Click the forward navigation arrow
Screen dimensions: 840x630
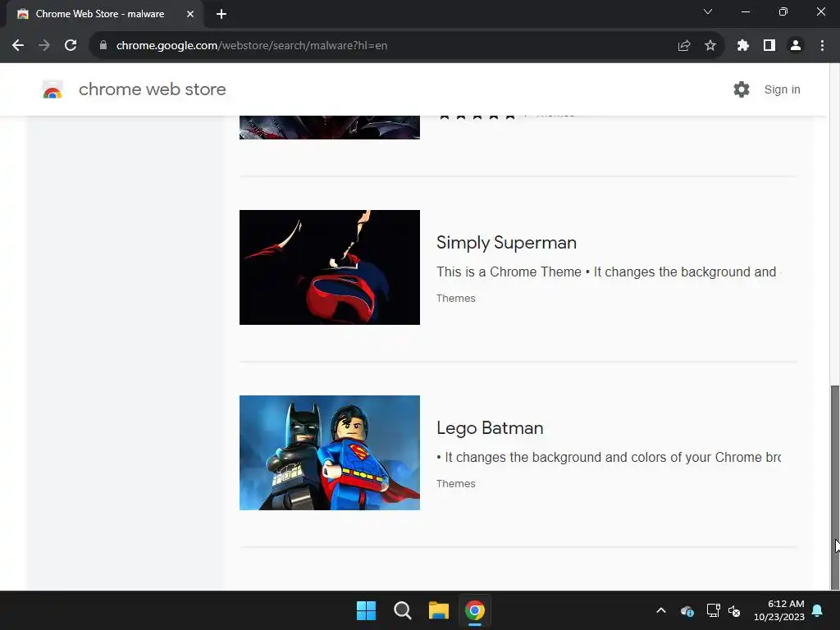[x=44, y=46]
